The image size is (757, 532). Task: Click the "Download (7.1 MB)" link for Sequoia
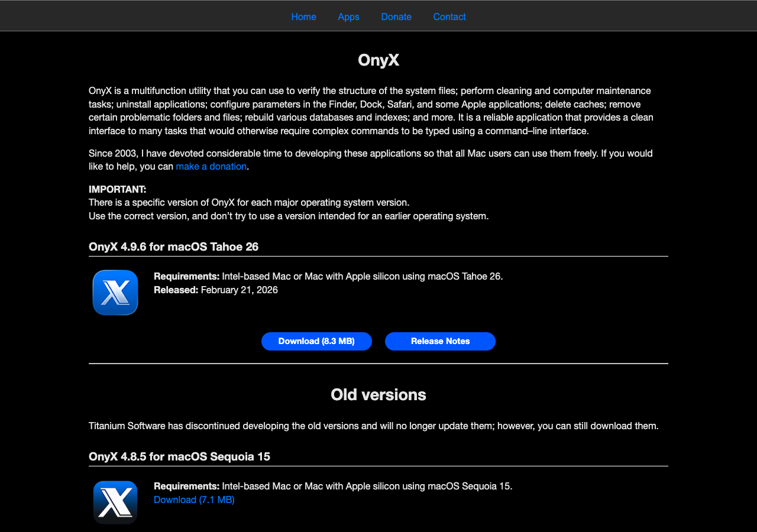pos(194,499)
